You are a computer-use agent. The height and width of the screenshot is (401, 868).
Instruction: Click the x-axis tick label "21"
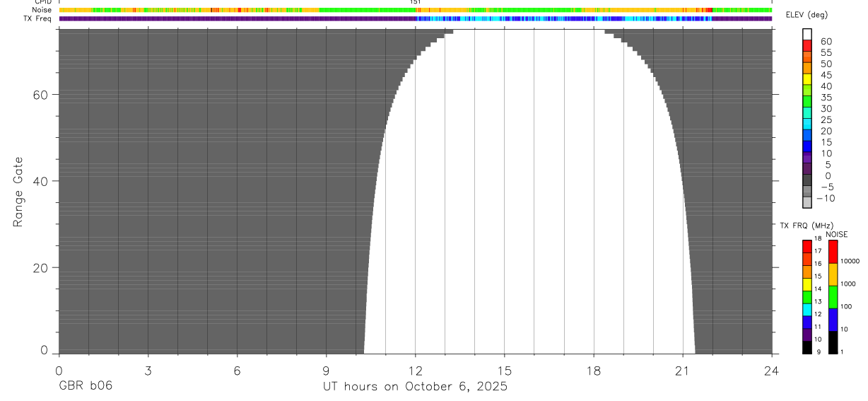pyautogui.click(x=682, y=370)
